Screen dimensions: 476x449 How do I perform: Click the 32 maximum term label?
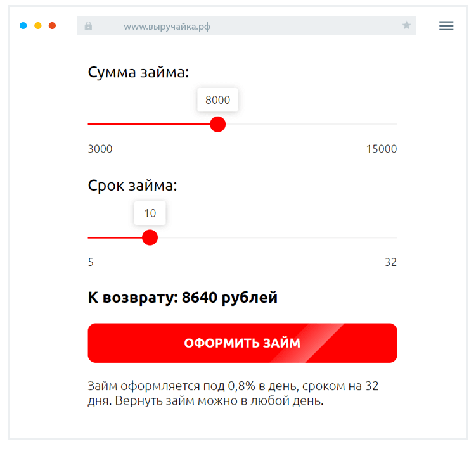click(x=390, y=262)
